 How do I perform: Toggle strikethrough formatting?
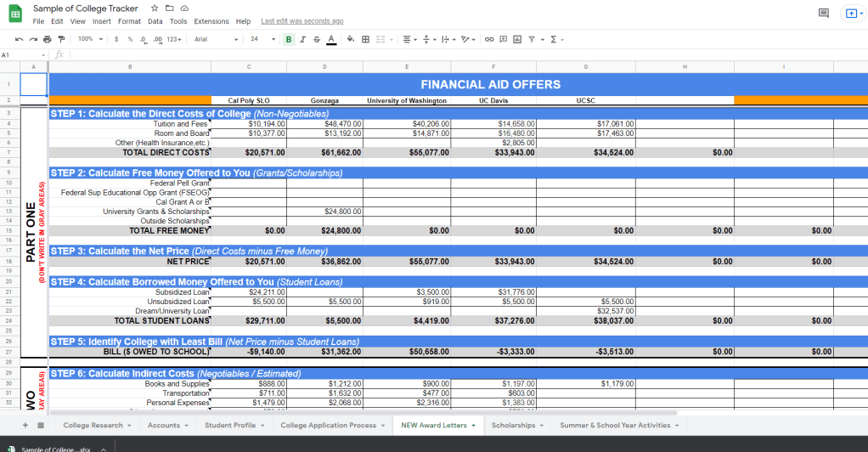316,39
